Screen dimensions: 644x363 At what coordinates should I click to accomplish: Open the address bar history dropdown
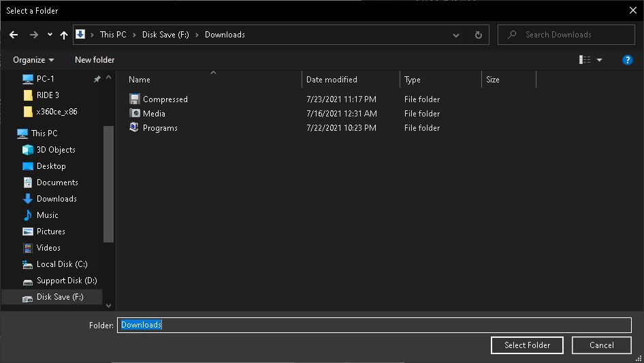(x=456, y=35)
